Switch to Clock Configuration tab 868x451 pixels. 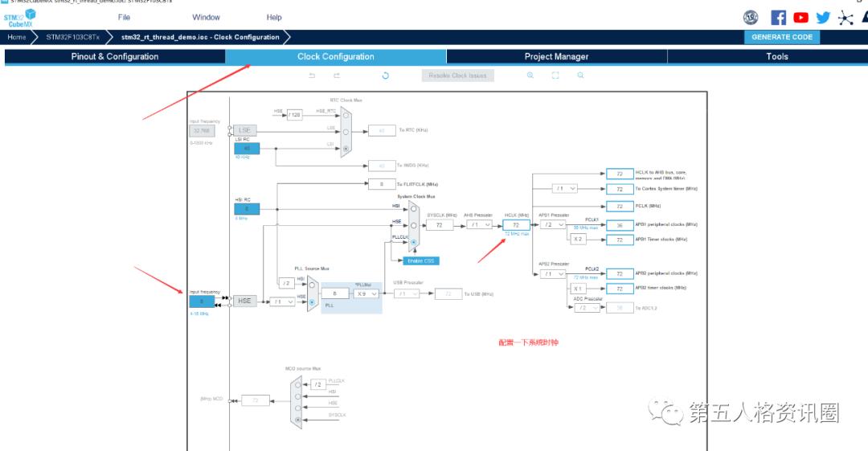(x=335, y=56)
